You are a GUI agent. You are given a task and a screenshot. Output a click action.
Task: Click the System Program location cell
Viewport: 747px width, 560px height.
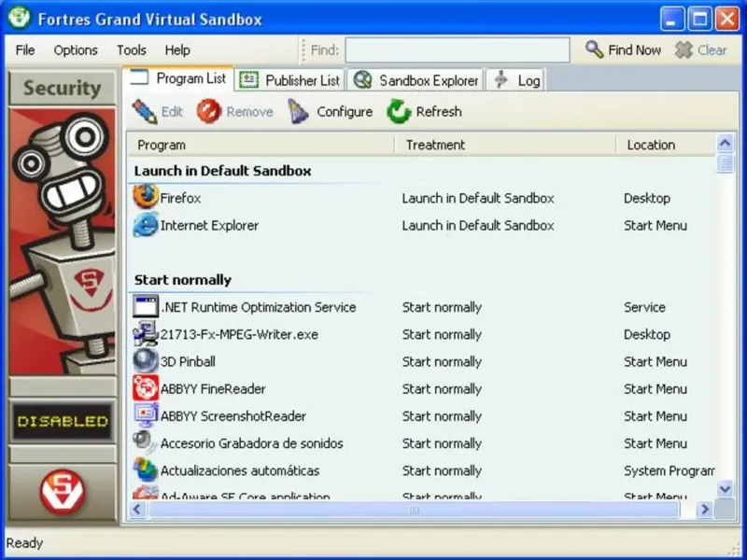click(x=669, y=470)
